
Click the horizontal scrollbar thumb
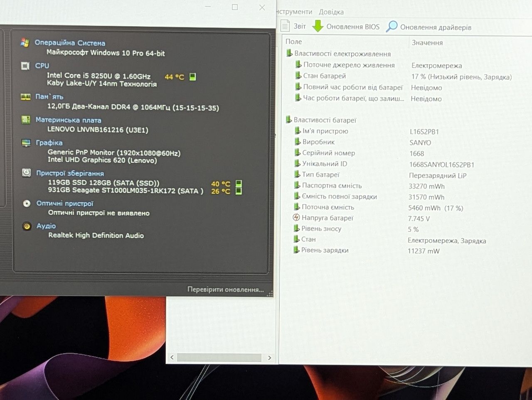tap(219, 357)
